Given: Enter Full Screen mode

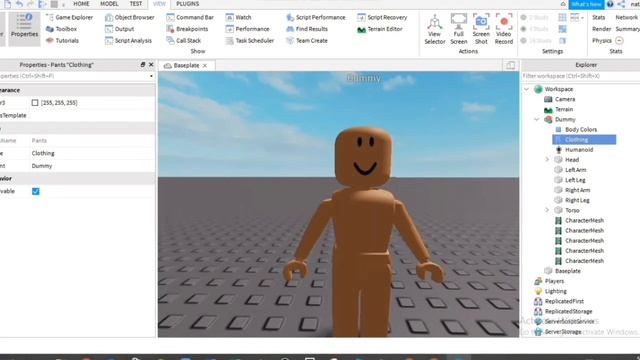Looking at the screenshot, I should (459, 29).
